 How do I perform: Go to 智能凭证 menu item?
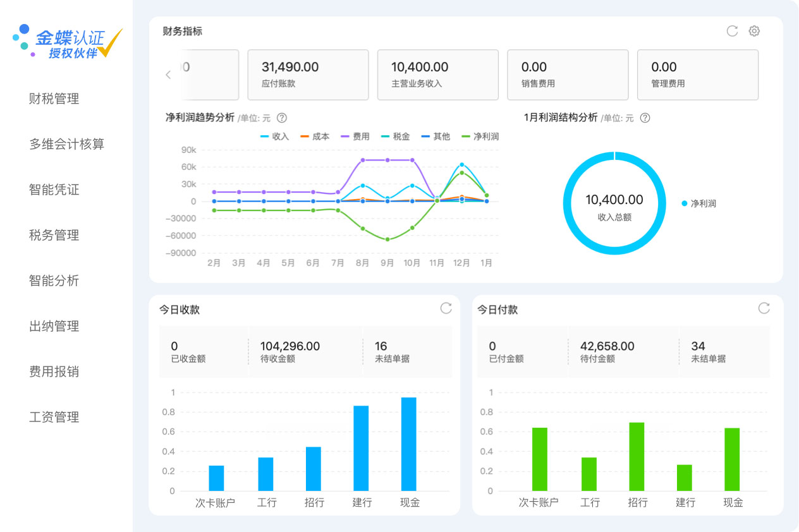click(x=54, y=190)
